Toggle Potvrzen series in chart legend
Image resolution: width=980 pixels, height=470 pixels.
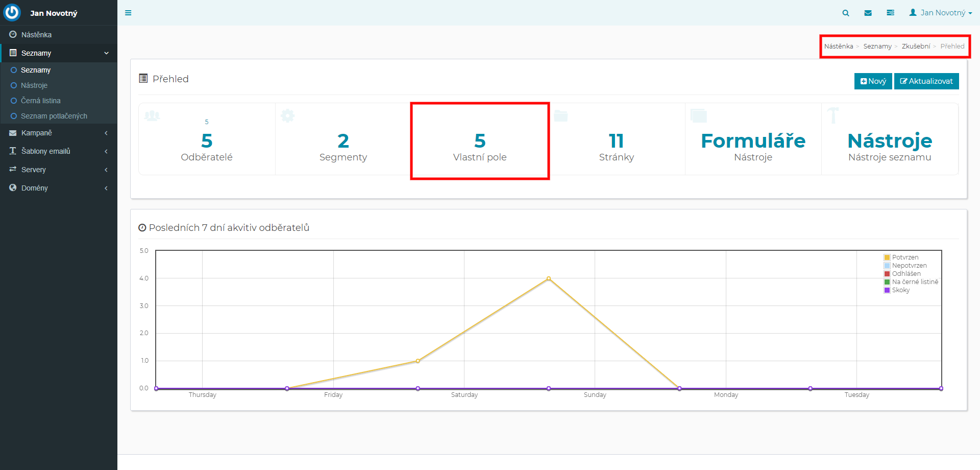tap(904, 257)
